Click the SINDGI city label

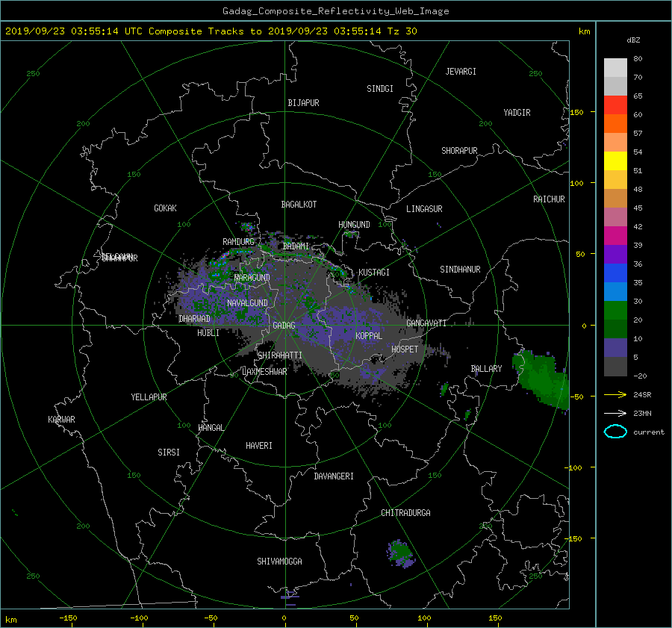coord(380,89)
